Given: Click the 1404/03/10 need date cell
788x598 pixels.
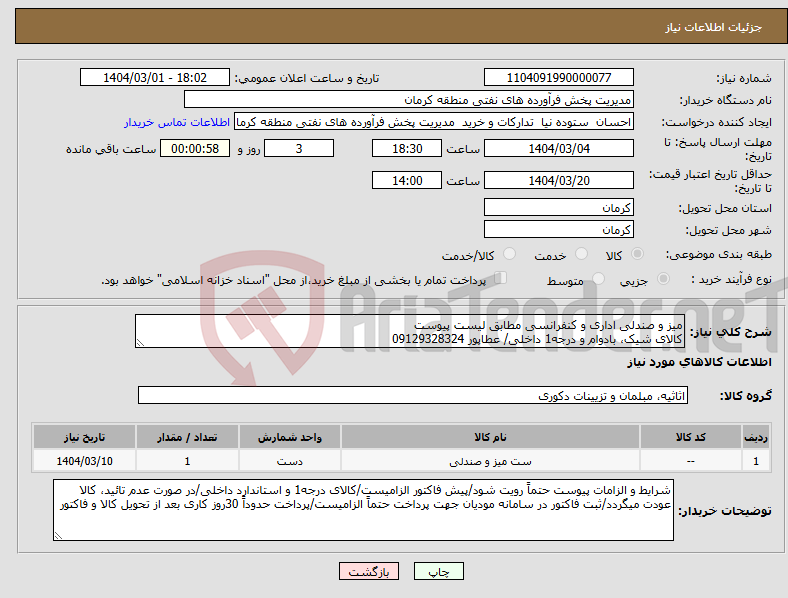Looking at the screenshot, I should [84, 461].
